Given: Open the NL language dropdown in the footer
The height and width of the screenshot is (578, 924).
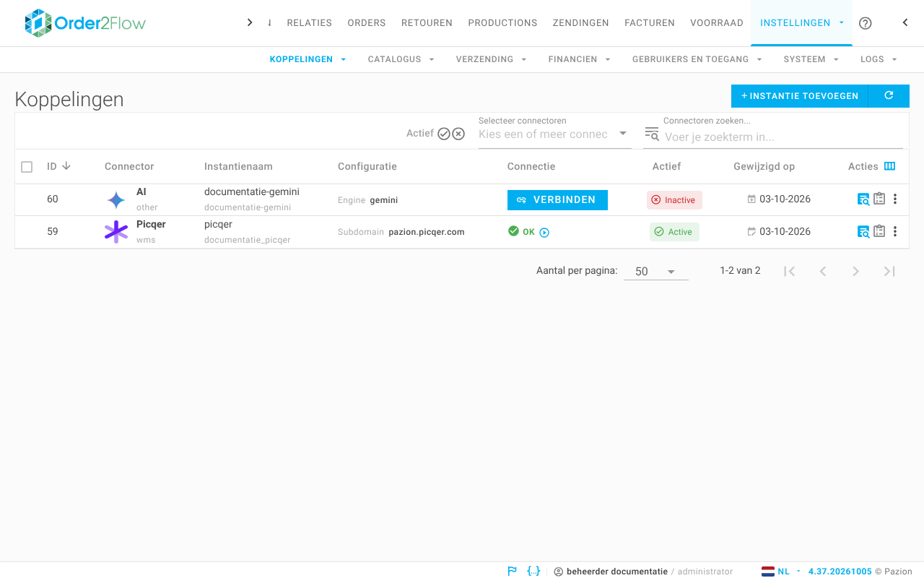Looking at the screenshot, I should (x=788, y=571).
